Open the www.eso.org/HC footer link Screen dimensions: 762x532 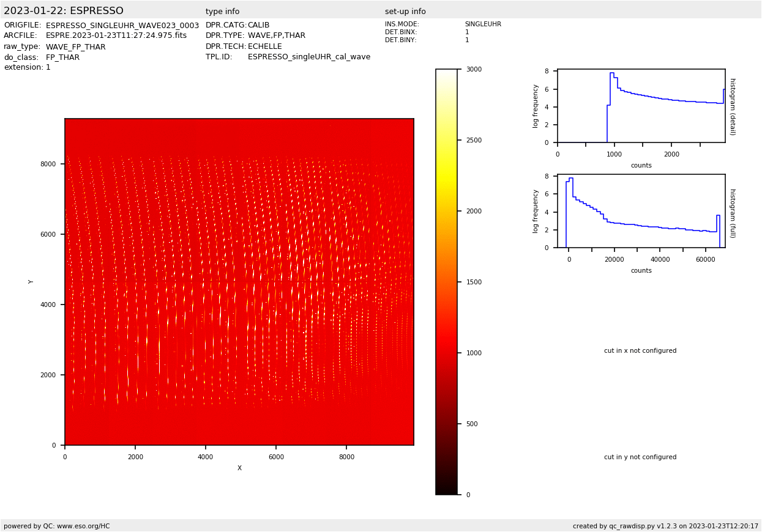[80, 526]
